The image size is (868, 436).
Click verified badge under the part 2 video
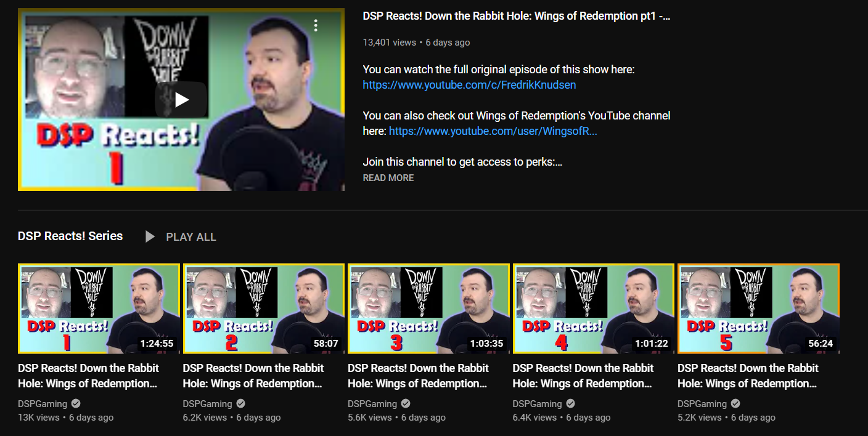tap(241, 404)
